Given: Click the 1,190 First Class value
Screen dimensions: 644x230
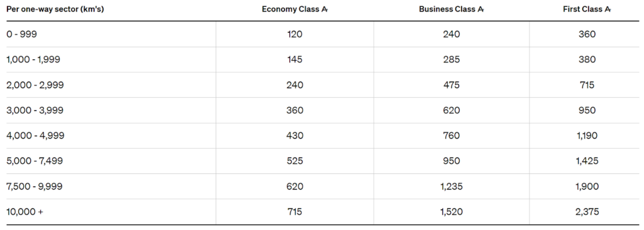Looking at the screenshot, I should pos(587,135).
